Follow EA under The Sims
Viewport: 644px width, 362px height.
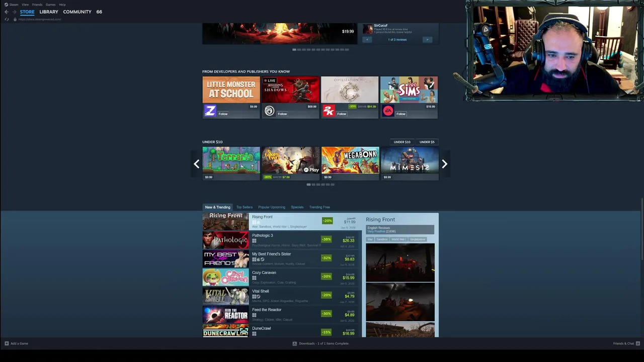(x=401, y=114)
